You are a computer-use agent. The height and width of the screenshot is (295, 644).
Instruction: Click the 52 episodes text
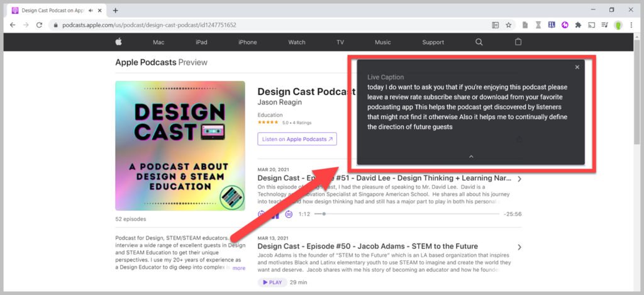[x=131, y=219]
